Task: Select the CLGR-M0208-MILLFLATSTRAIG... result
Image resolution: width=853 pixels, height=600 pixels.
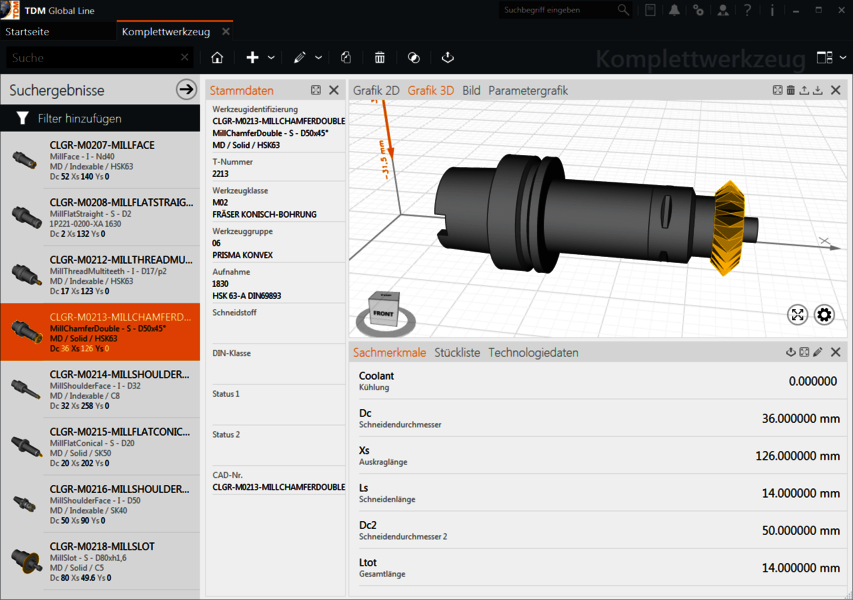Action: (x=100, y=218)
